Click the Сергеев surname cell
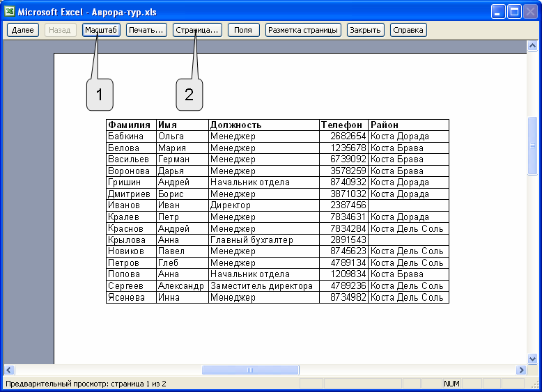 point(132,285)
